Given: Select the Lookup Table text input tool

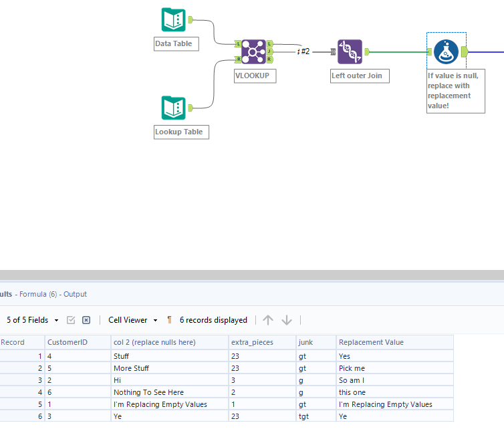Looking at the screenshot, I should pos(174,108).
